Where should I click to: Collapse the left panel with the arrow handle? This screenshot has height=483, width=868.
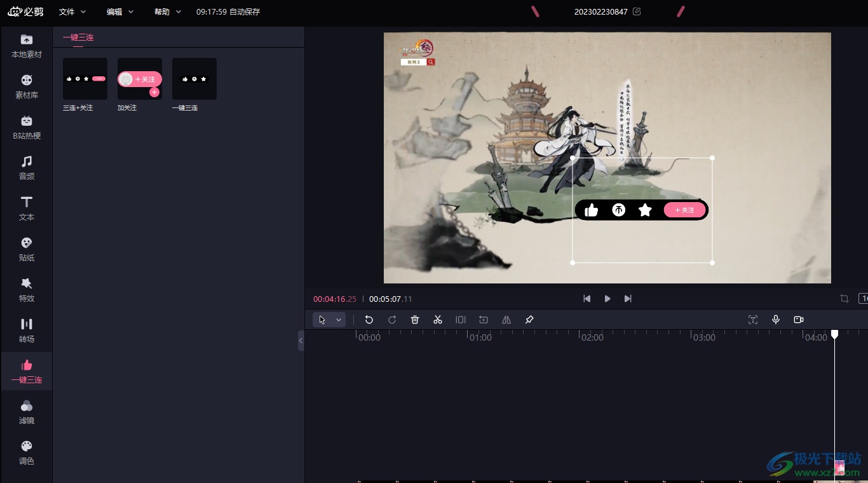[x=301, y=341]
